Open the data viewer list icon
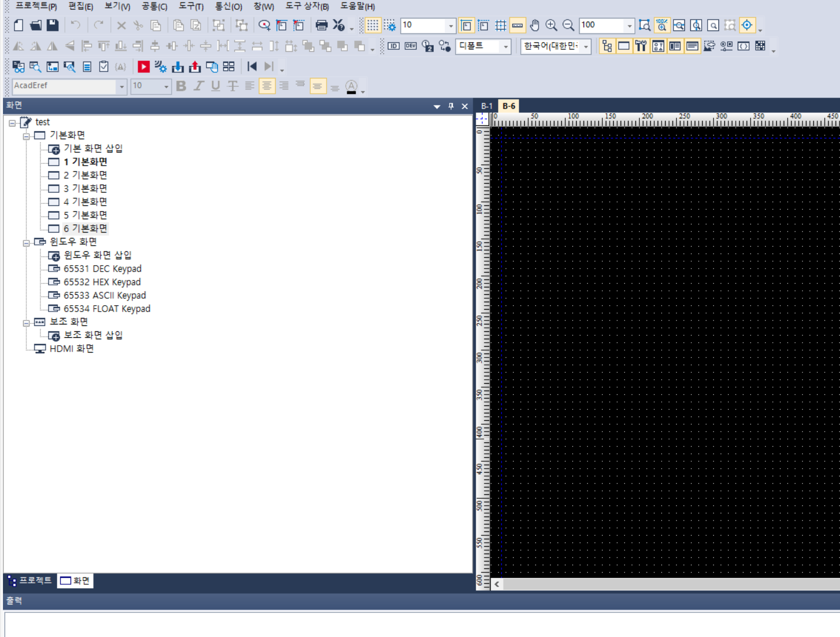Screen dimensions: 840x637 [87, 66]
